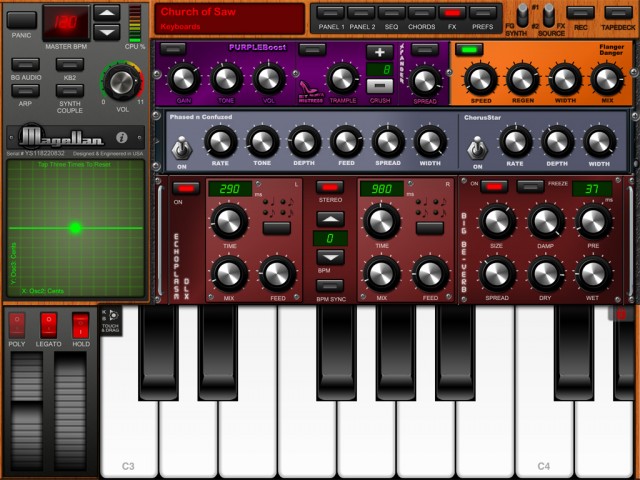640x480 pixels.
Task: Click the Freeze button on the reverb
Action: pos(531,187)
